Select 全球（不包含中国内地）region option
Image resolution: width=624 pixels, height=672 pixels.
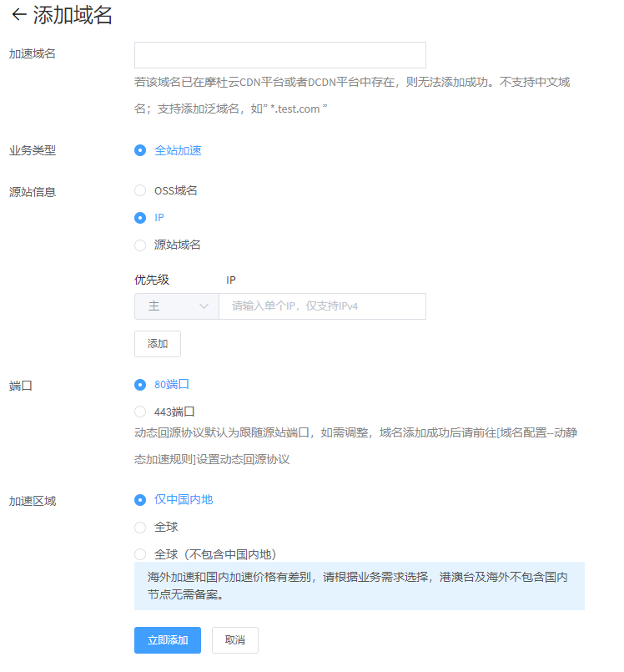(x=140, y=554)
